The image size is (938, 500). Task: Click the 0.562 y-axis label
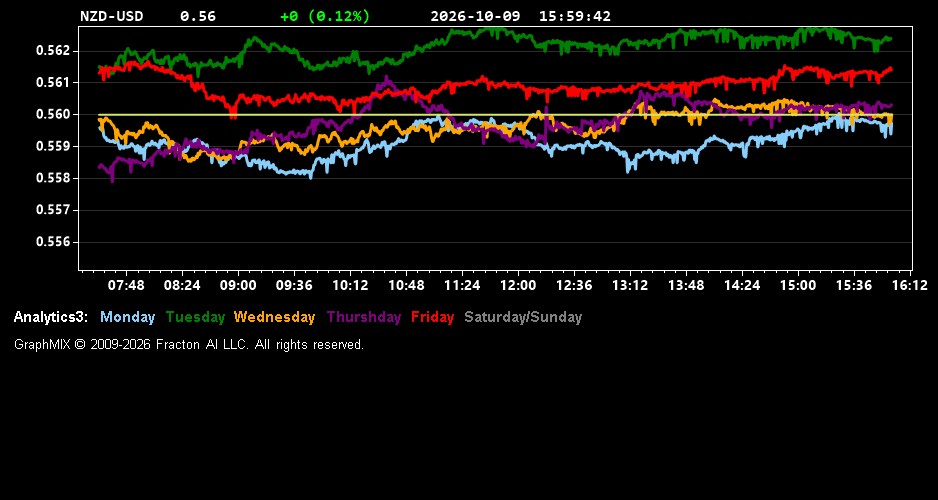(x=54, y=51)
